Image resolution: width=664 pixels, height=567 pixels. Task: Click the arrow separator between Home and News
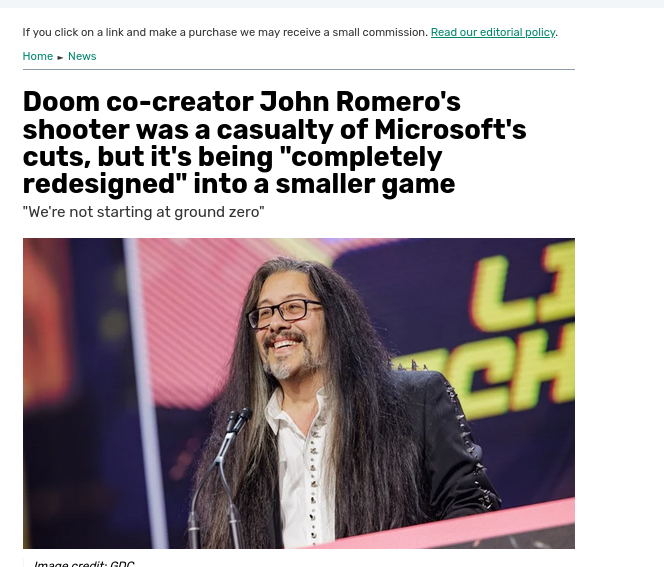(60, 57)
